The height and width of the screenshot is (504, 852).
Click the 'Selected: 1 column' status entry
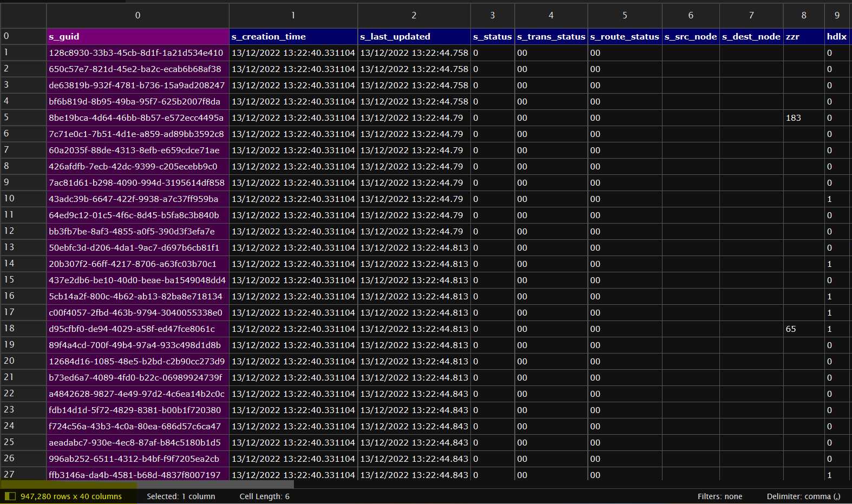[x=181, y=496]
